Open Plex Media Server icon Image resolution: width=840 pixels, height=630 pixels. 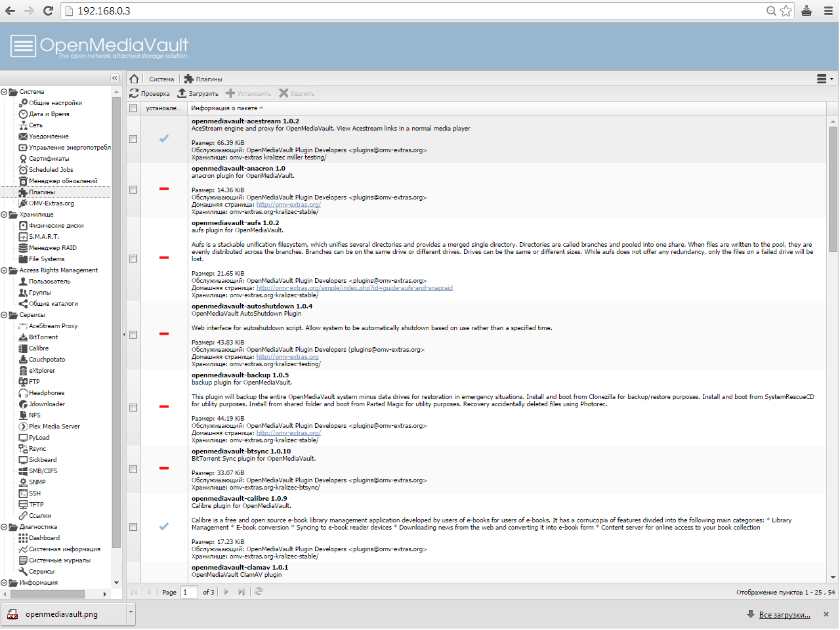tap(23, 427)
